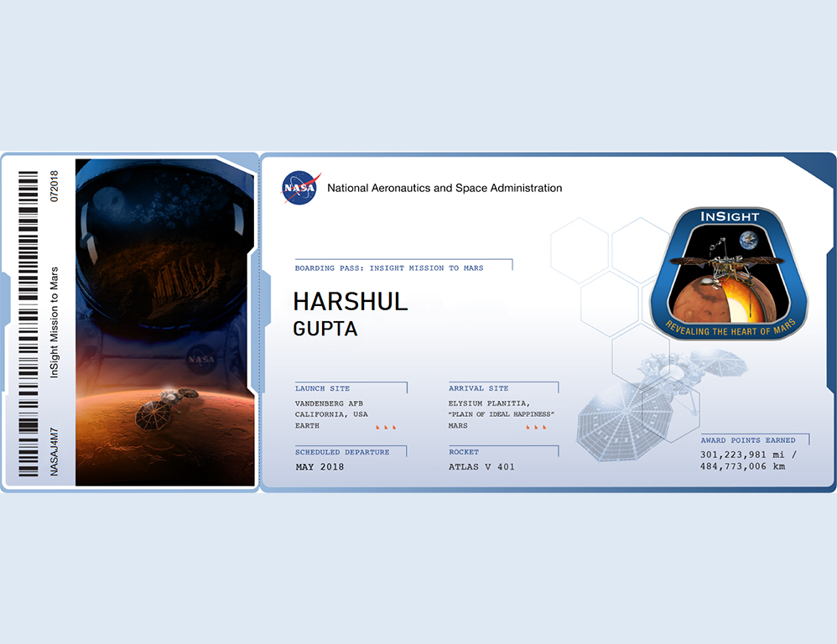The height and width of the screenshot is (644, 837).
Task: Click the lander over Mars in stub artwork
Action: [x=165, y=408]
